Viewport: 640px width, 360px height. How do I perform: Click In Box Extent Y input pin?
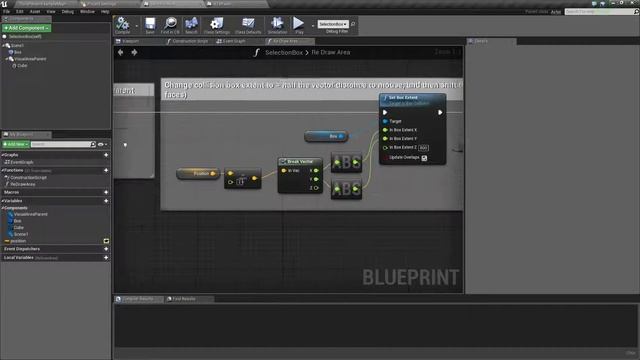[385, 138]
